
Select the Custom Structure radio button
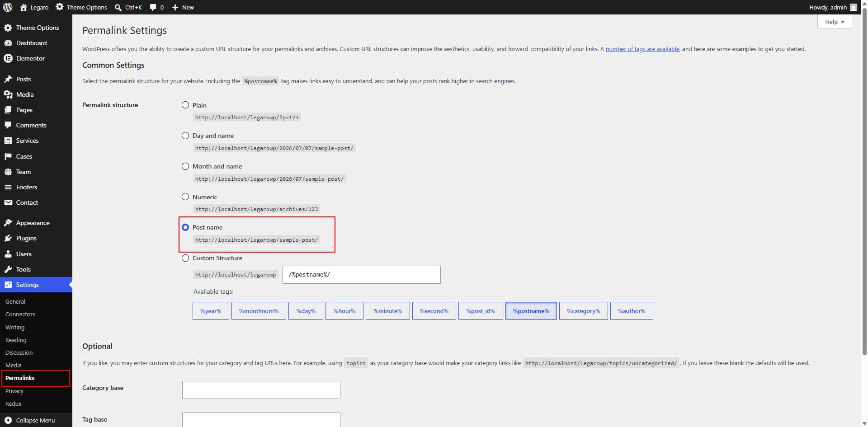tap(185, 258)
